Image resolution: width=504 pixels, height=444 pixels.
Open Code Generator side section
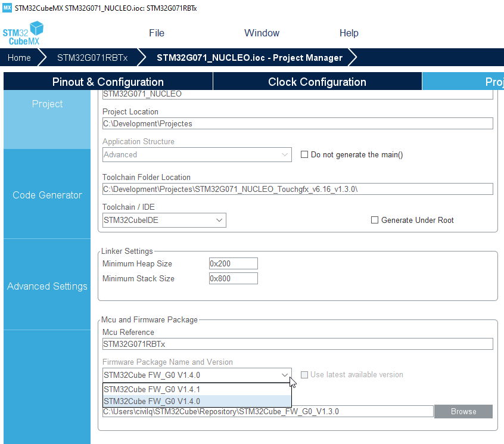[x=47, y=195]
